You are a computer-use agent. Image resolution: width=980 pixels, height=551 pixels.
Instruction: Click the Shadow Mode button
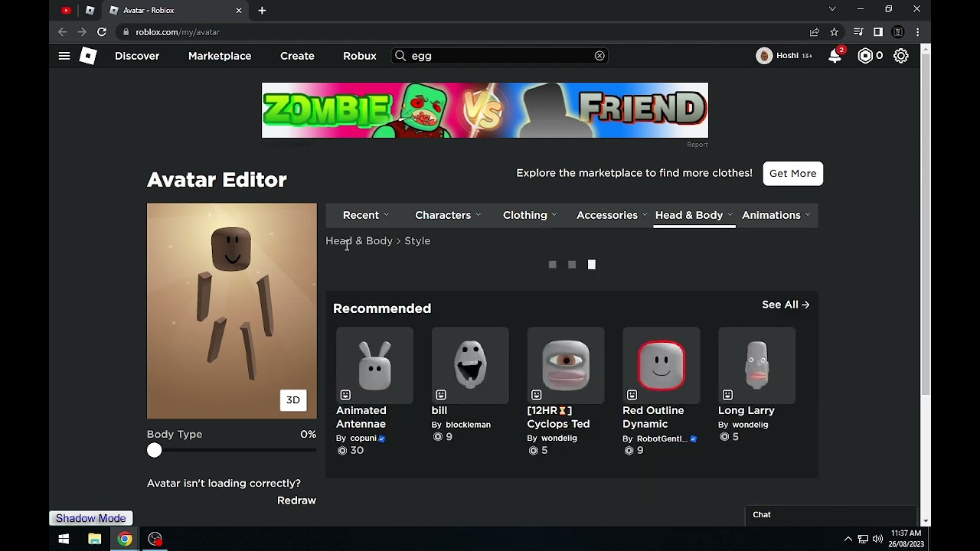(91, 518)
